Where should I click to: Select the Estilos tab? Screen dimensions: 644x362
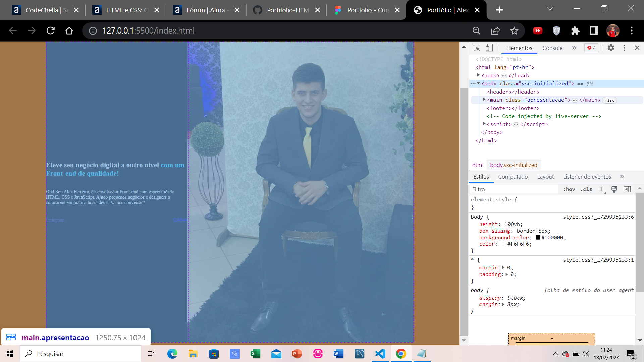[x=481, y=177]
